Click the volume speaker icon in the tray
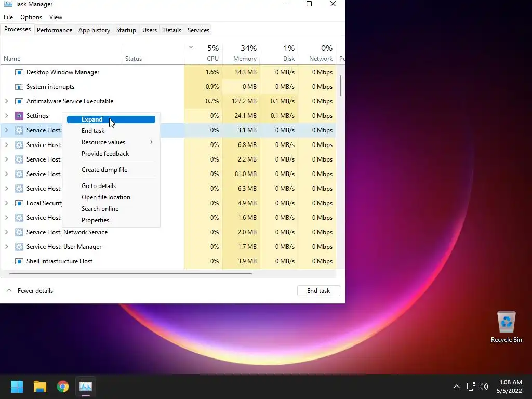 (x=484, y=387)
